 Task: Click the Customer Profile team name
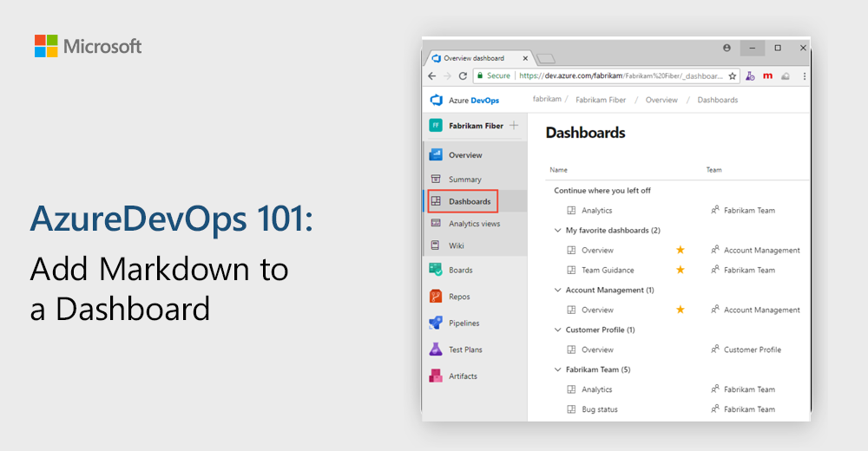(753, 350)
